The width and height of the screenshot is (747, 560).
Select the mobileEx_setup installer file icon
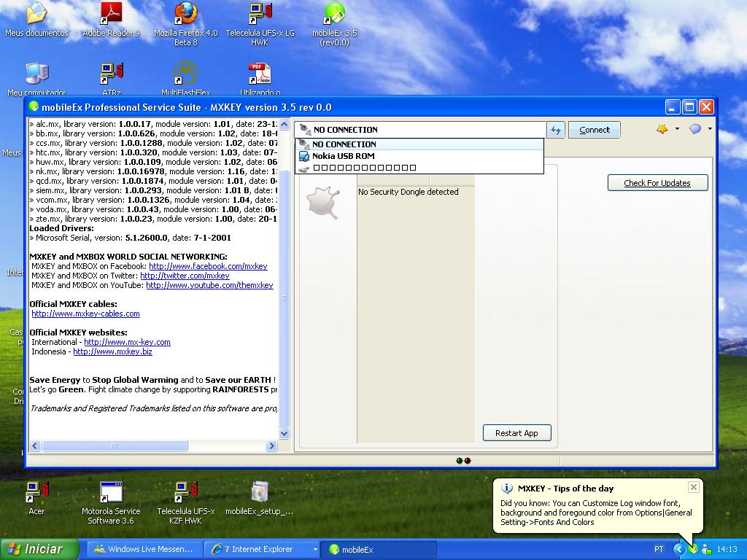pos(260,498)
